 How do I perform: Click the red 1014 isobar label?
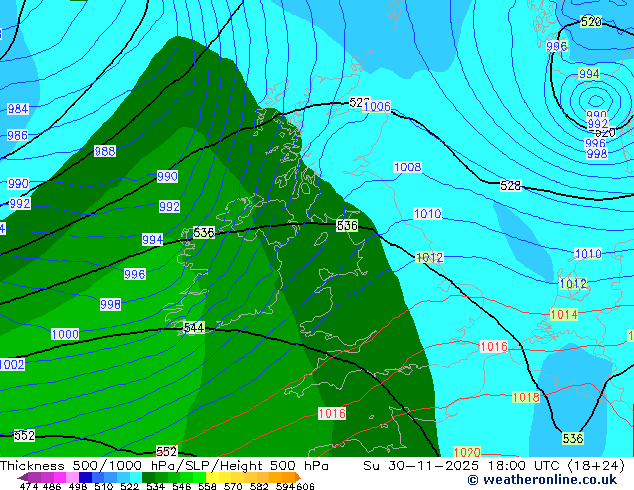(x=564, y=315)
